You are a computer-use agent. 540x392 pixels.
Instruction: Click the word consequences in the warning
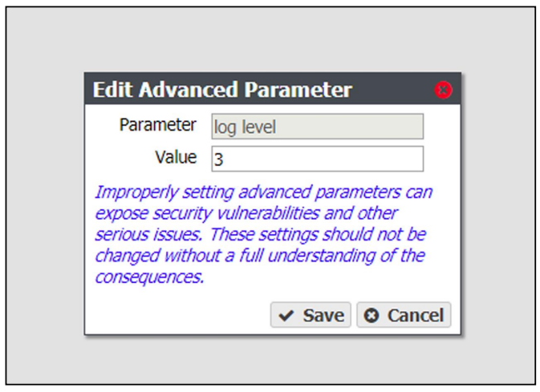pyautogui.click(x=148, y=277)
